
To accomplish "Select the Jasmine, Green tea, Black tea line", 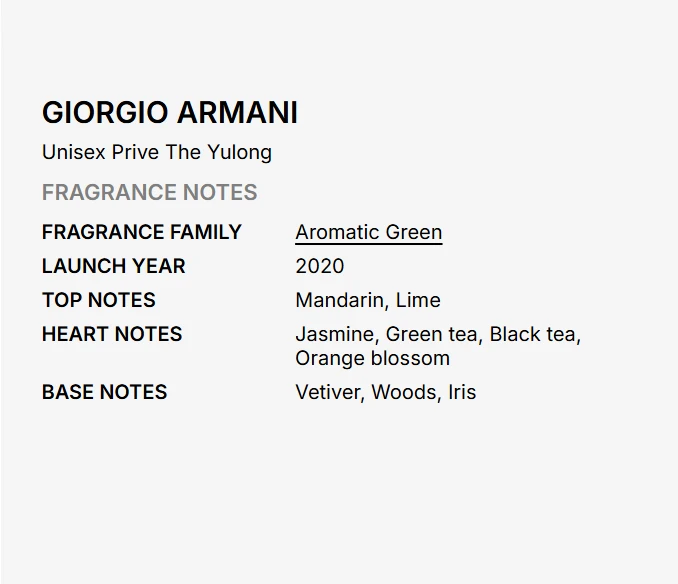I will point(438,335).
